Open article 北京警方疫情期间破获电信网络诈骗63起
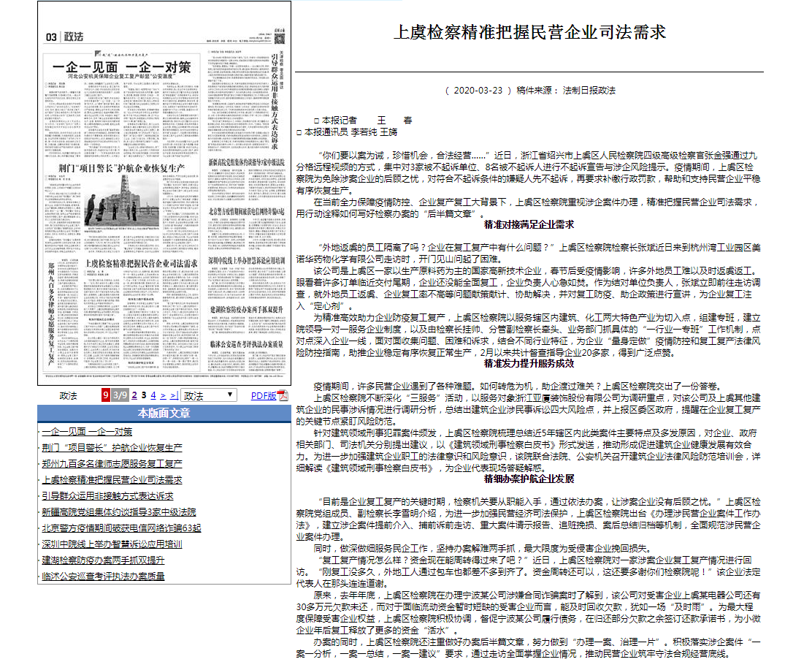The height and width of the screenshot is (662, 812). 121,528
